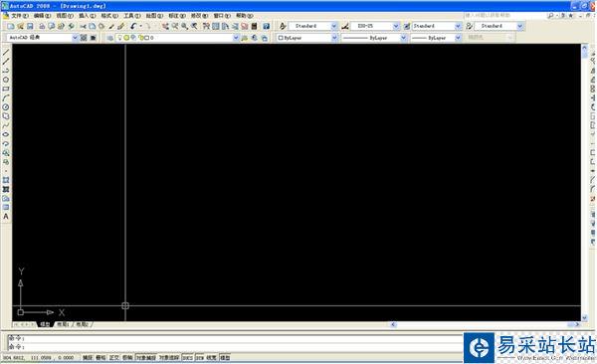
Task: Switch to the 模型 (Model) tab
Action: click(45, 324)
